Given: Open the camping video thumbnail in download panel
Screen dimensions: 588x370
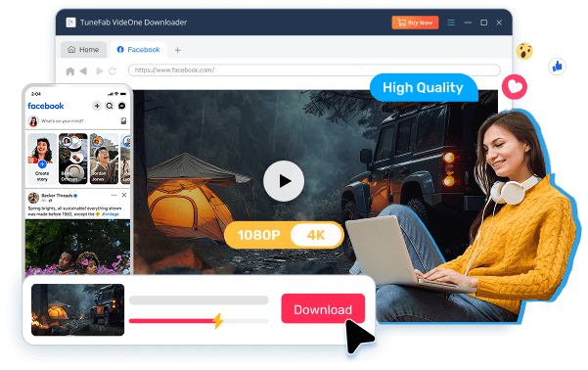Looking at the screenshot, I should [77, 309].
